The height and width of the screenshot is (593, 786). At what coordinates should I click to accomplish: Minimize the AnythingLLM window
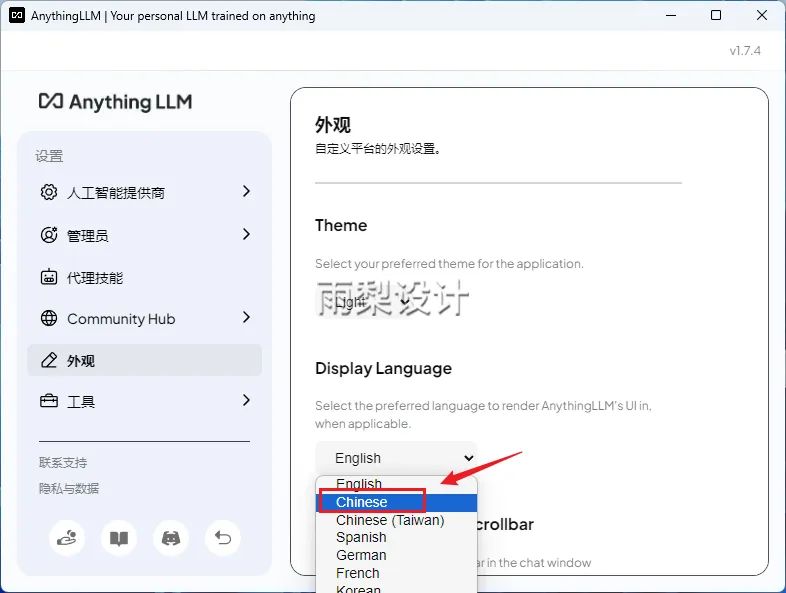671,16
